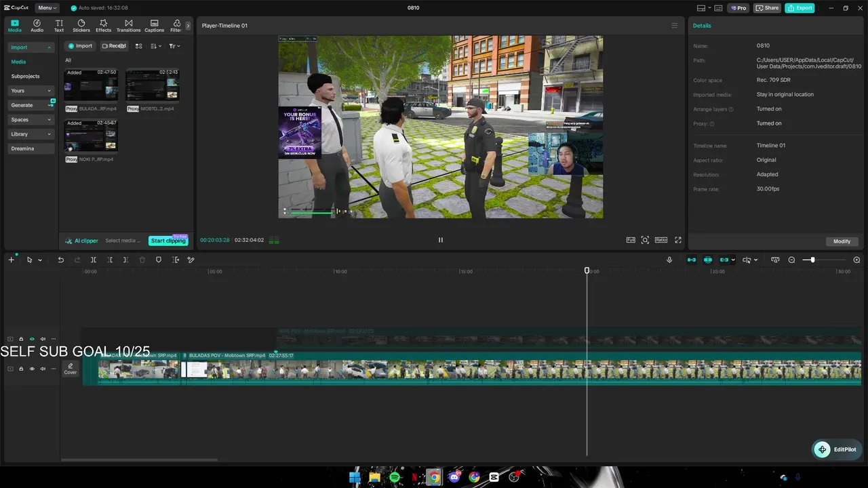Select the MOBTO...2.mp4 media thumbnail
868x488 pixels.
pos(153,85)
